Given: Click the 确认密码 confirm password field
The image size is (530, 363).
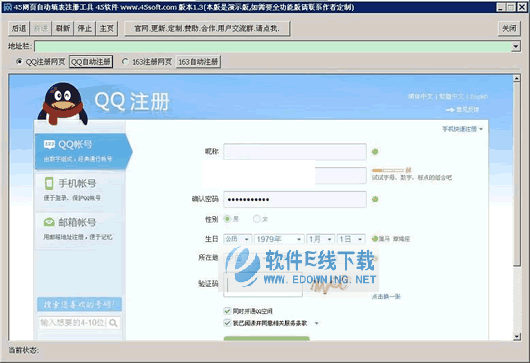Looking at the screenshot, I should [x=295, y=199].
